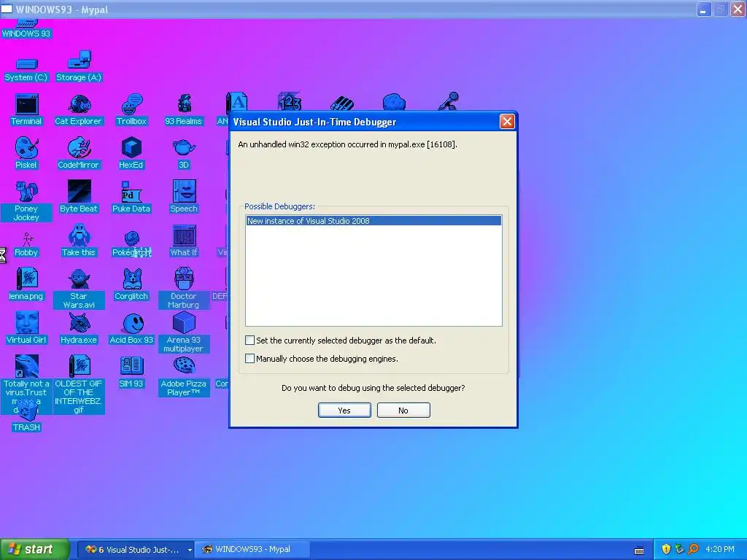747x560 pixels.
Task: Select the Speech desktop icon
Action: tap(183, 197)
